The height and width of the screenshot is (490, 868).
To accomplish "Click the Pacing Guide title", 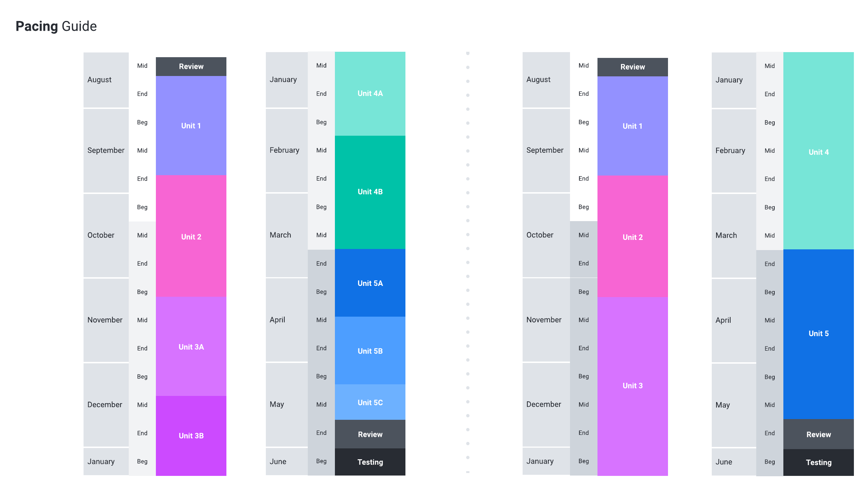I will pos(56,26).
